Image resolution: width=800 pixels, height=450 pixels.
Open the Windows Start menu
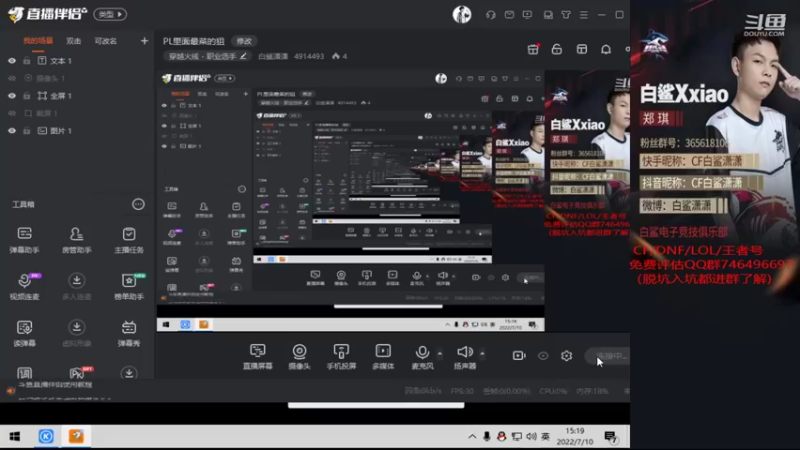[x=15, y=437]
